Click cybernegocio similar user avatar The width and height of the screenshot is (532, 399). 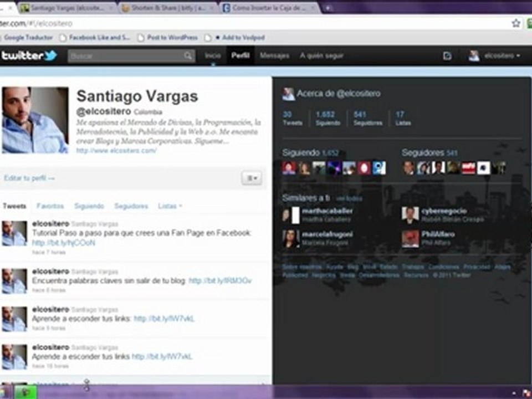coord(410,215)
